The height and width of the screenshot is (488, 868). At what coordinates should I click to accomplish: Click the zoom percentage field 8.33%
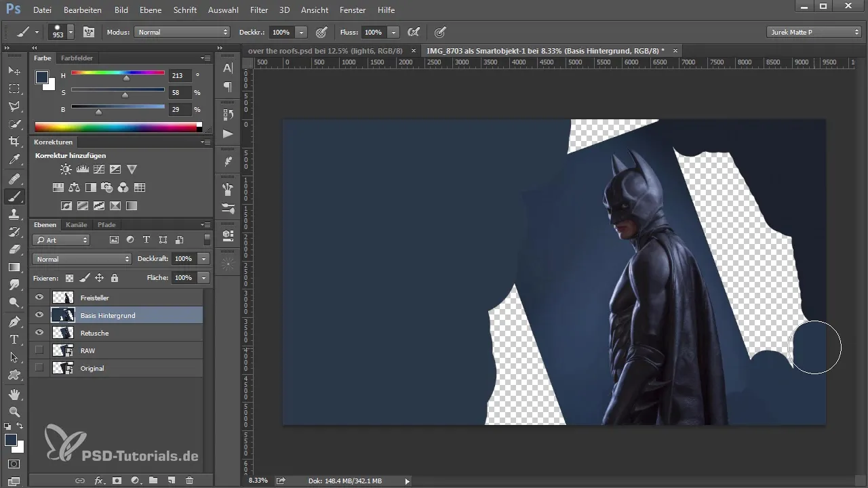[x=258, y=481]
